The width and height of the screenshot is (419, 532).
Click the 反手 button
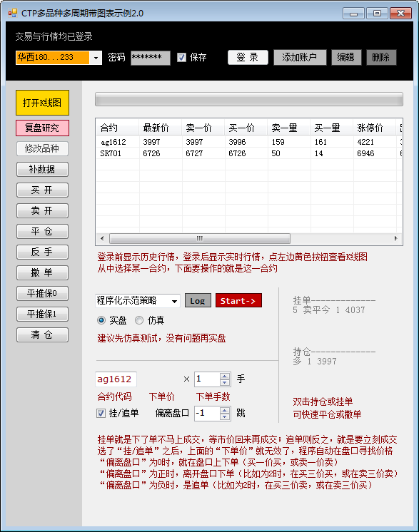tap(42, 252)
